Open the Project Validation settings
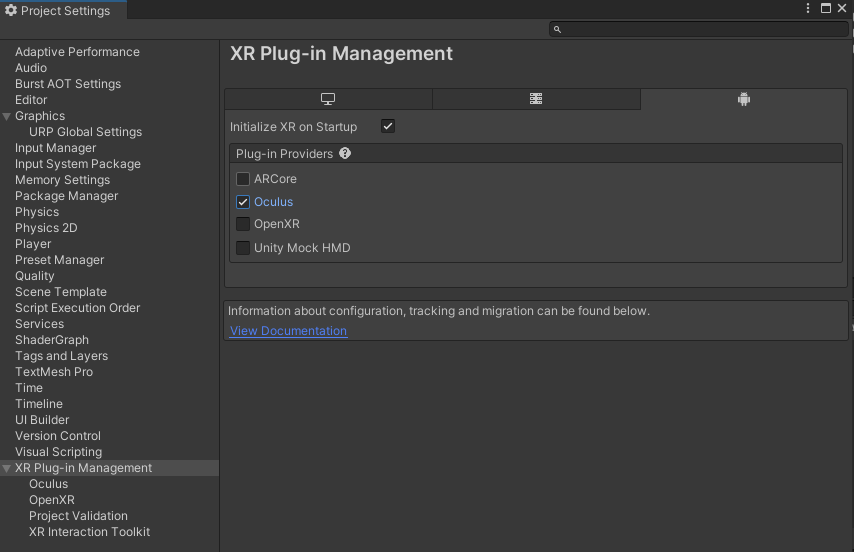Viewport: 854px width, 552px height. tap(78, 516)
